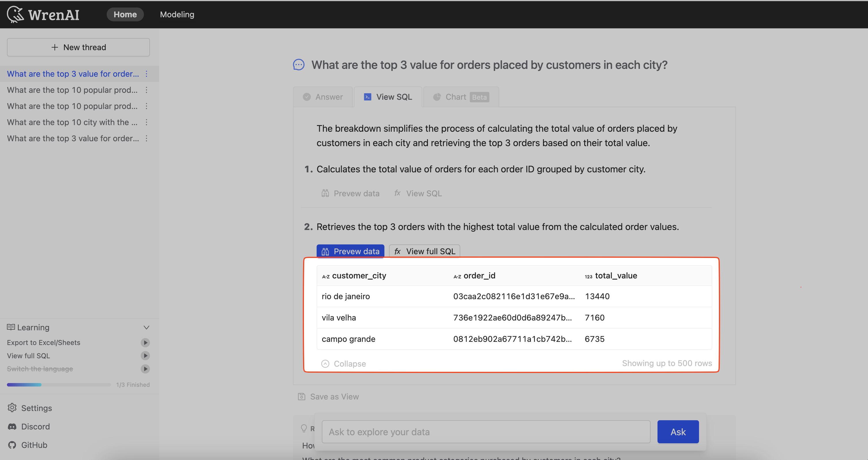Play the Export to Excel/Sheets tutorial
Screen dimensions: 868x460
point(145,342)
